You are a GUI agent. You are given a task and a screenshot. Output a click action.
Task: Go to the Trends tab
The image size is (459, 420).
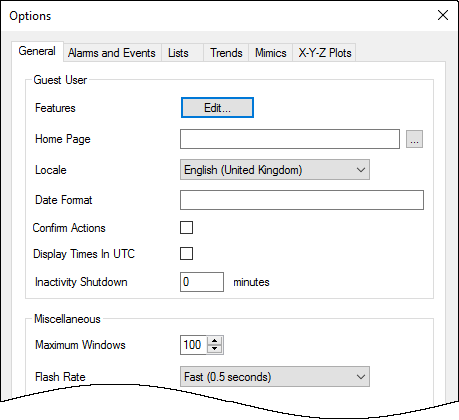coord(226,53)
